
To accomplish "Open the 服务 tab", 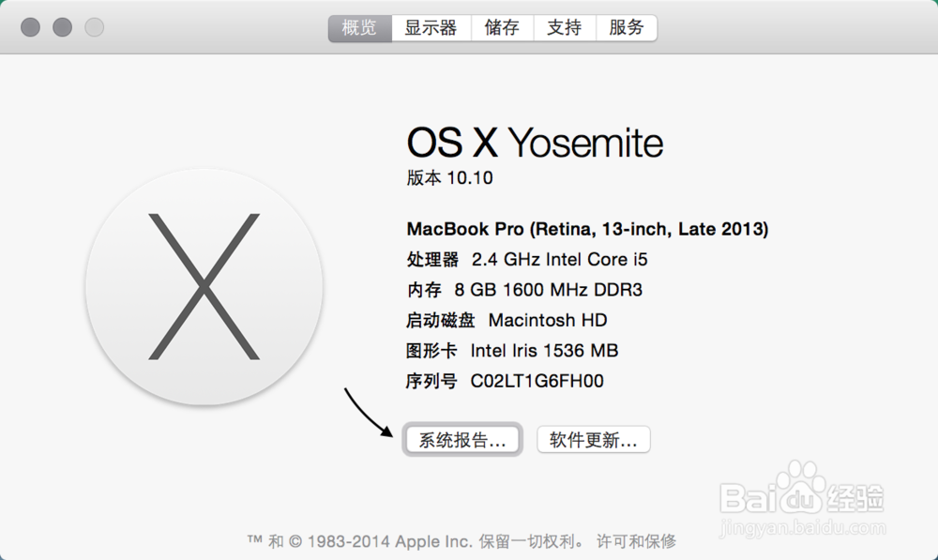I will 626,28.
